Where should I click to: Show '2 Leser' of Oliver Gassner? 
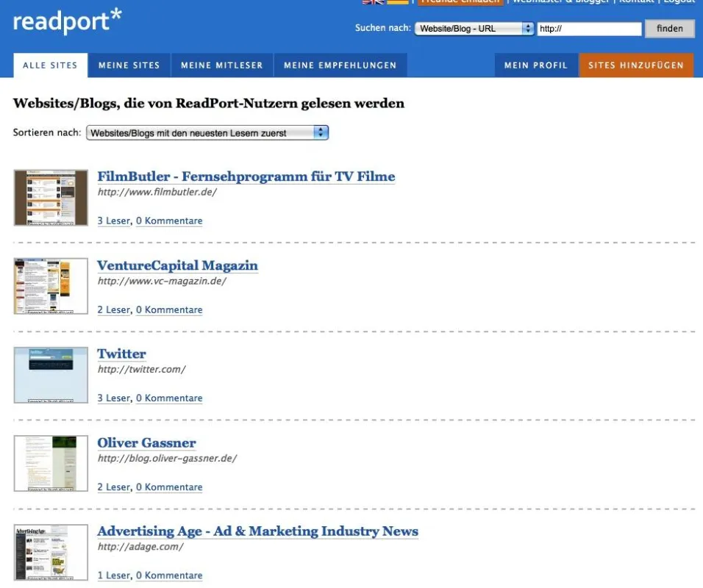click(x=113, y=487)
